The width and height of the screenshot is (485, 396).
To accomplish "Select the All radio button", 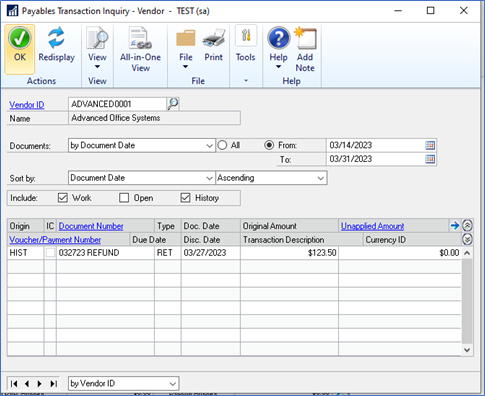I will [222, 145].
